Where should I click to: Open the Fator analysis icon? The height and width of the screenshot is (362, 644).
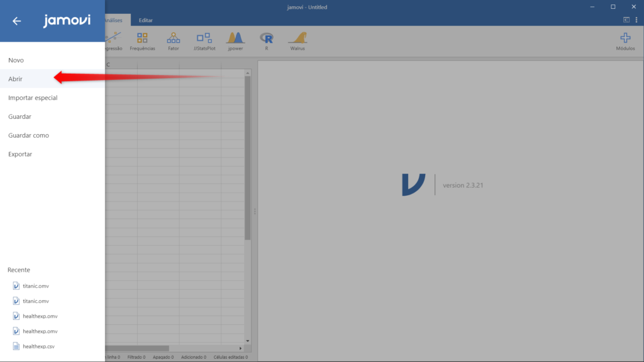(x=174, y=42)
